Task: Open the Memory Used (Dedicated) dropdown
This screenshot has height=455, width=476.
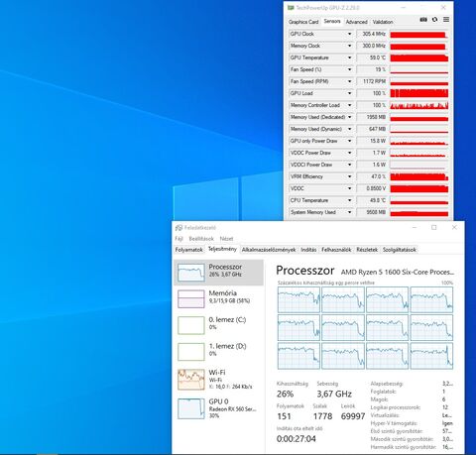Action: (349, 117)
